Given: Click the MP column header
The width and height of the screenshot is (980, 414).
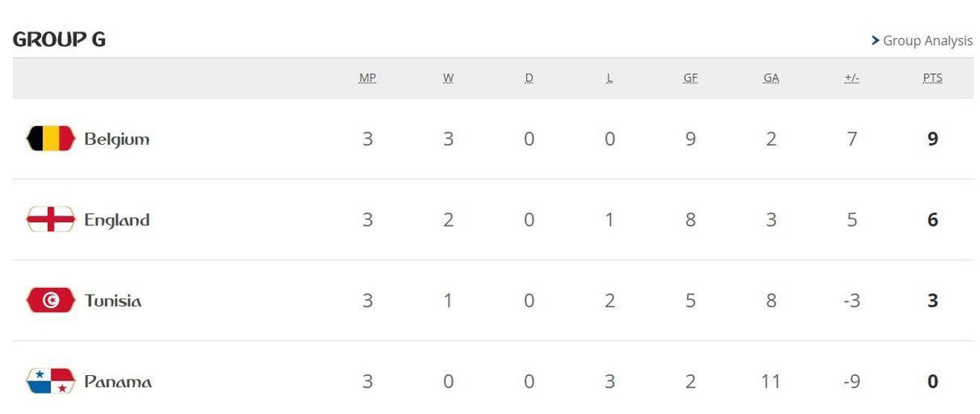Looking at the screenshot, I should [x=367, y=78].
